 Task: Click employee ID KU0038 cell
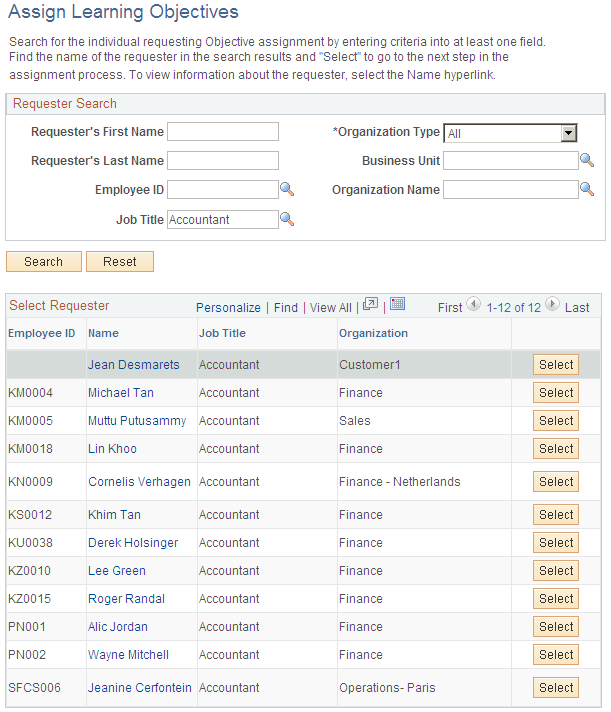point(30,543)
